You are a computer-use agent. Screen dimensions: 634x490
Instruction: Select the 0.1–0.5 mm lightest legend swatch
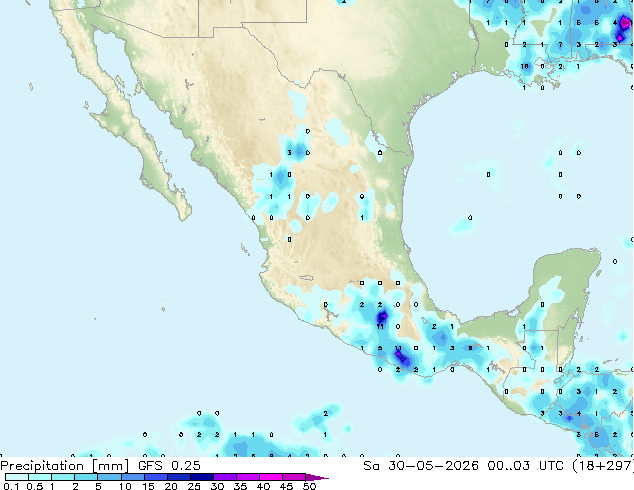coord(17,477)
